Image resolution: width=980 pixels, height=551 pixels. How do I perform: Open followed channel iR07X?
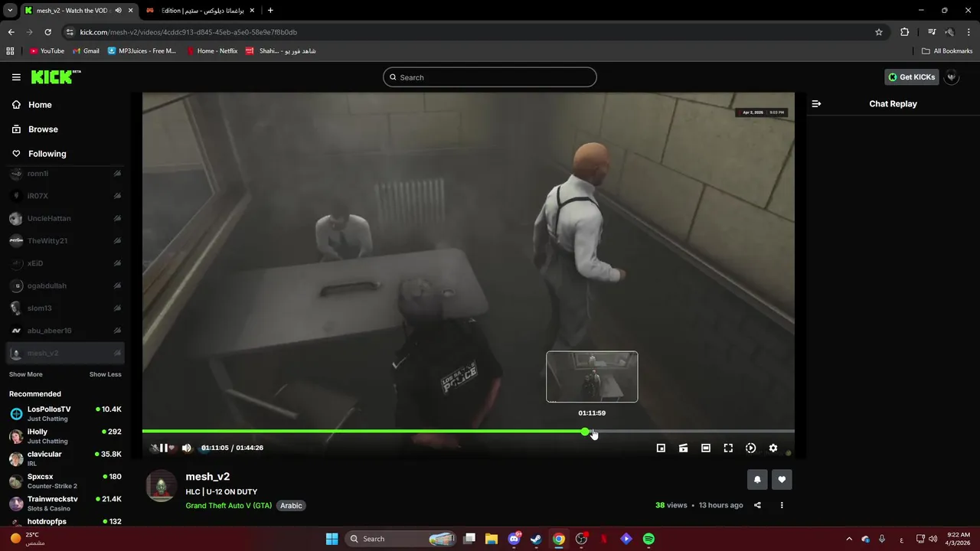click(x=65, y=196)
